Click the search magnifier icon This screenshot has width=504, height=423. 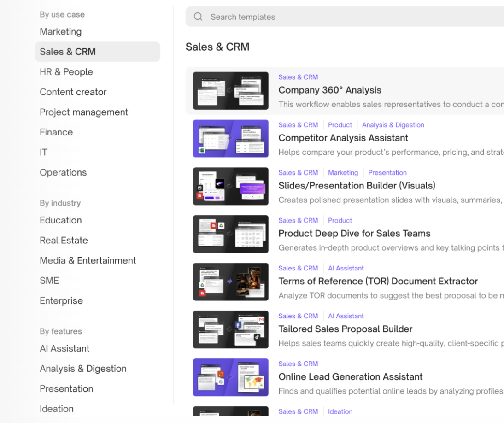(198, 17)
